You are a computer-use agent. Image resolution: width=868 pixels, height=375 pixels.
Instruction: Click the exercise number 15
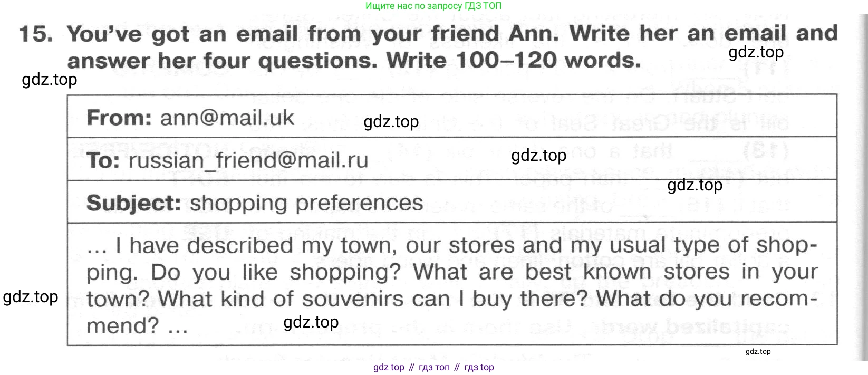pos(36,34)
